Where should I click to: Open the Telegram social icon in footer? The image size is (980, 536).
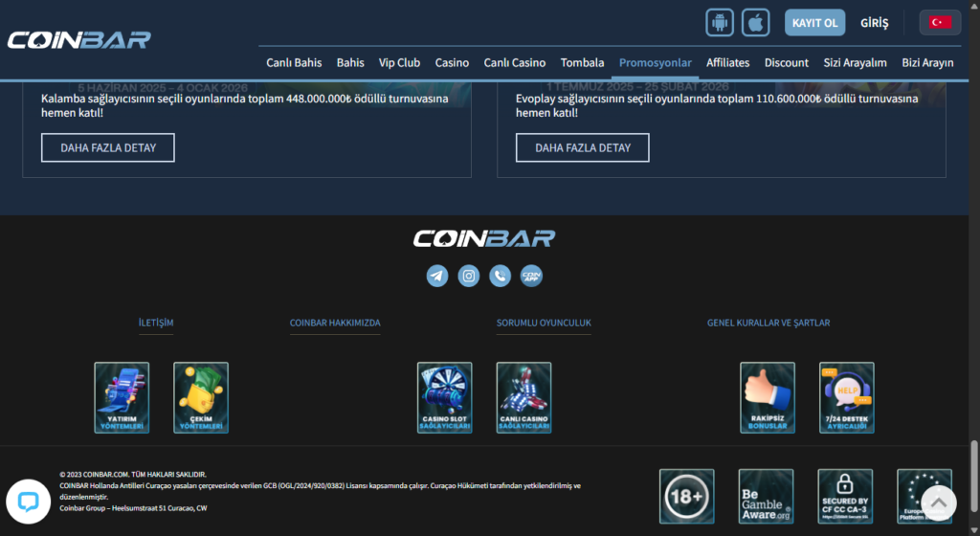(x=437, y=276)
